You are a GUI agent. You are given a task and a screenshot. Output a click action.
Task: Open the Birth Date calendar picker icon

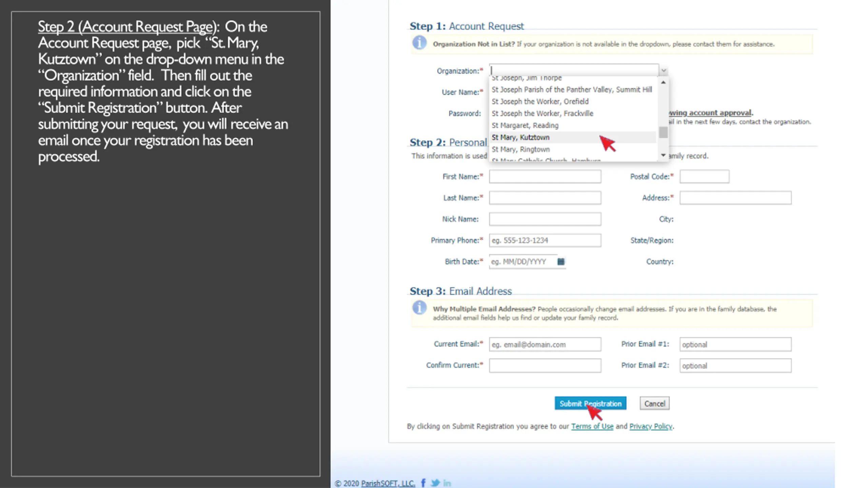pos(561,262)
